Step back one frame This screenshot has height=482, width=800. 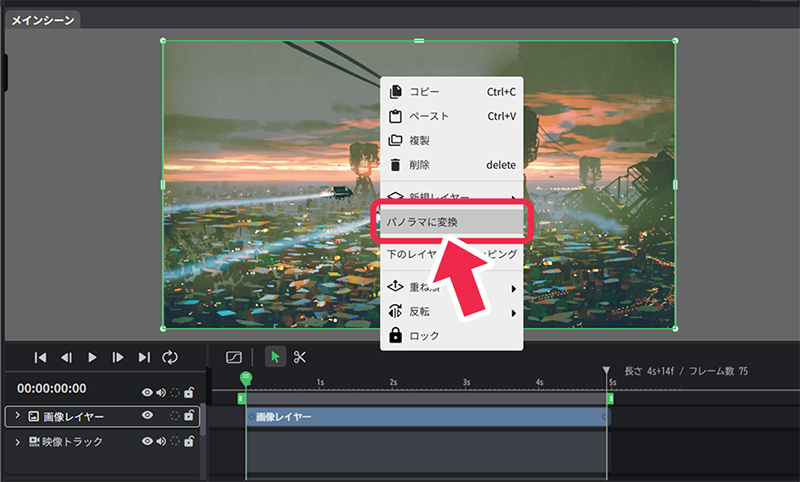click(66, 358)
